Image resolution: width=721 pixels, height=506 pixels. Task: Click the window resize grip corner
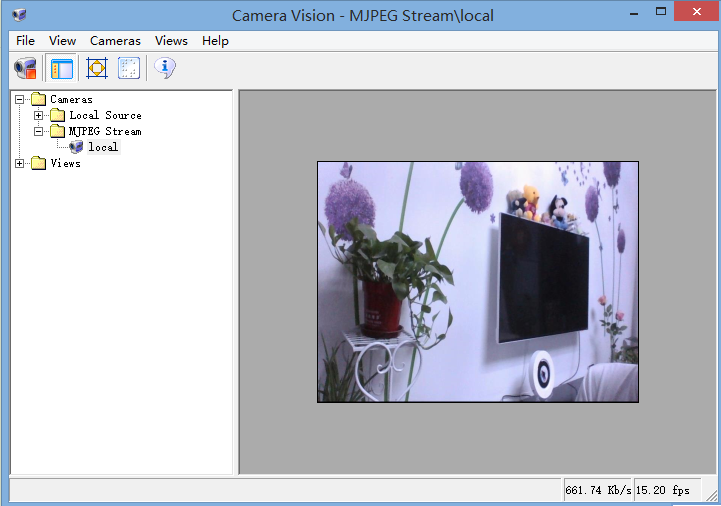coord(712,495)
